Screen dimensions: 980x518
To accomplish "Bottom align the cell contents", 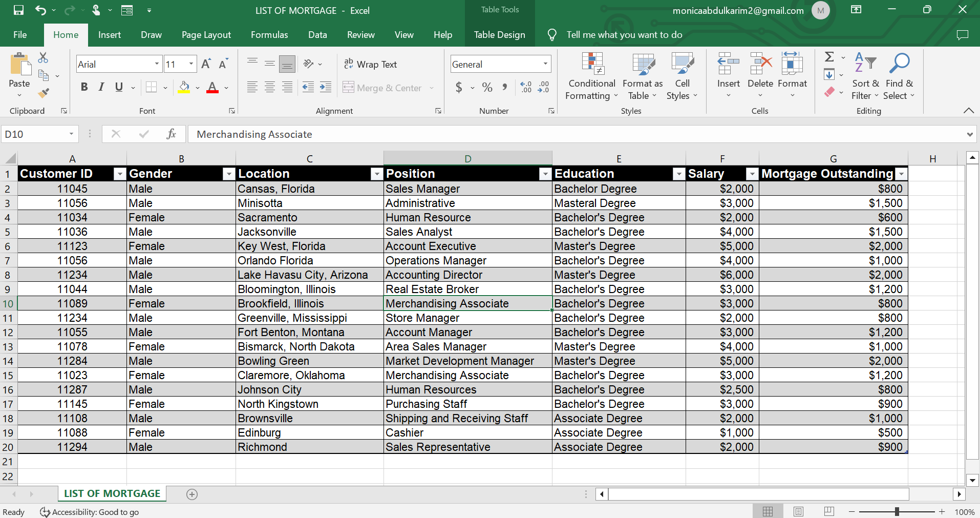I will click(x=287, y=64).
